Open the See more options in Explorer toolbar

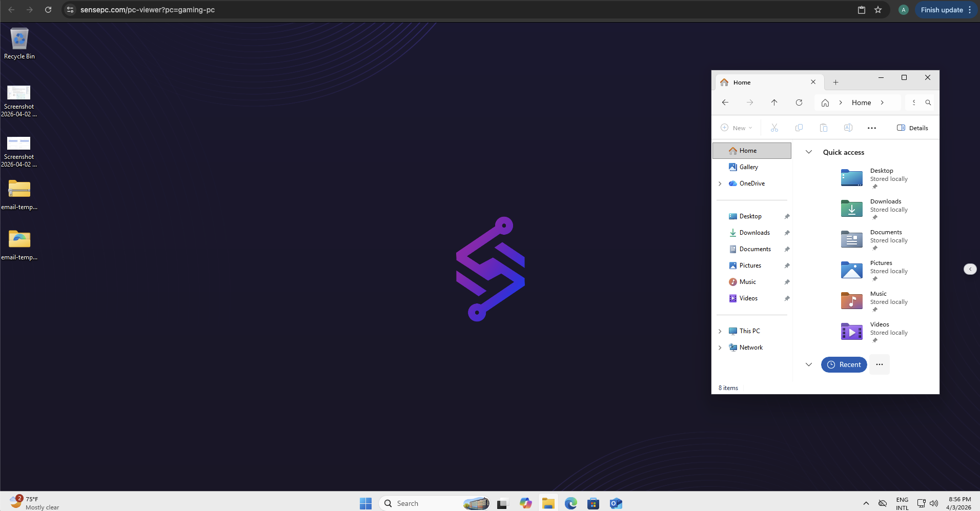click(x=872, y=128)
